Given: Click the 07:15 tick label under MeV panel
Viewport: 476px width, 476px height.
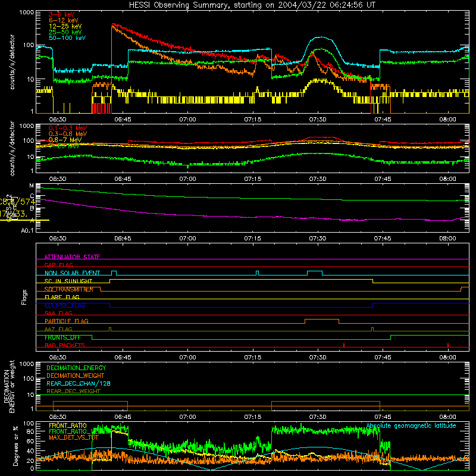Looking at the screenshot, I should tap(252, 179).
